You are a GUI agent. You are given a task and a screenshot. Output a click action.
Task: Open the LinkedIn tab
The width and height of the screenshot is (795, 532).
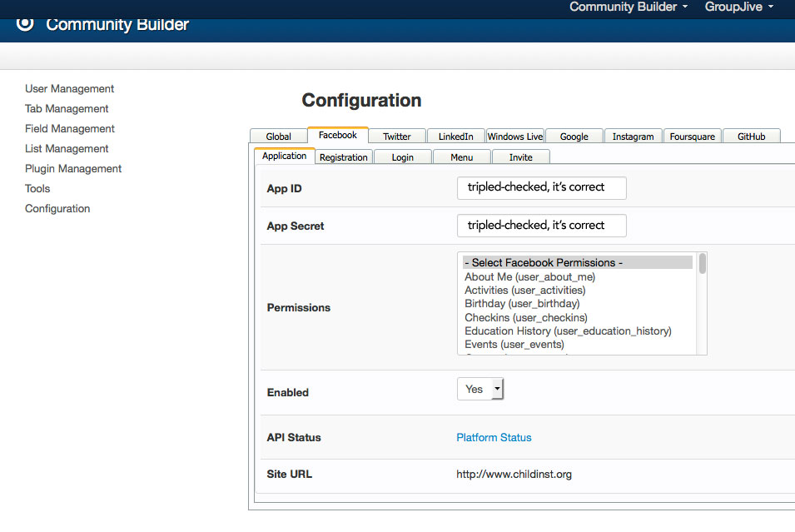click(x=456, y=136)
